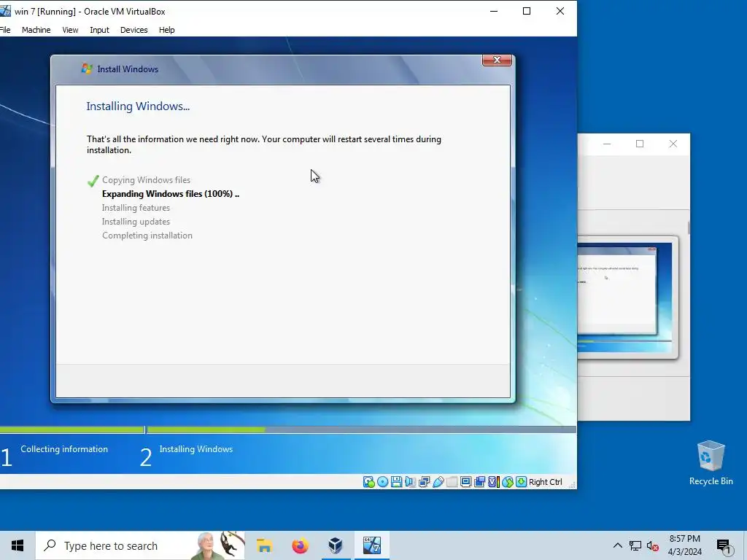The width and height of the screenshot is (747, 560).
Task: Click the floppy disk indicator icon
Action: pos(396,482)
